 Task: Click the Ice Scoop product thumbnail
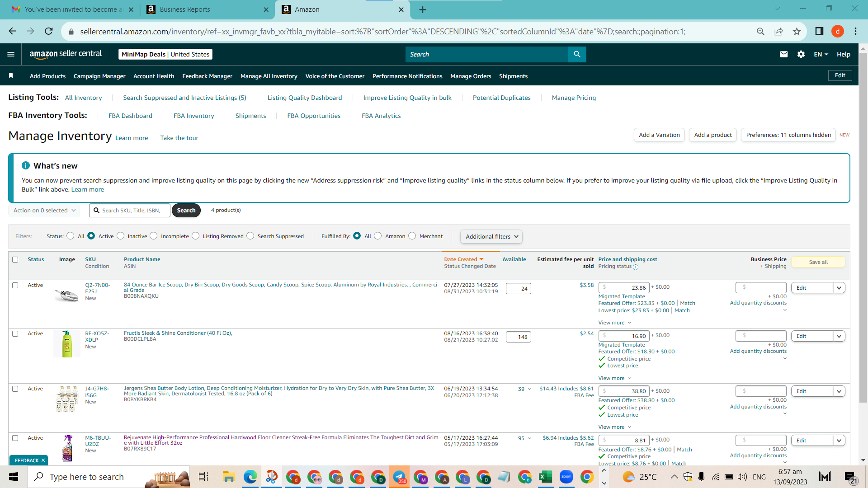coord(67,295)
